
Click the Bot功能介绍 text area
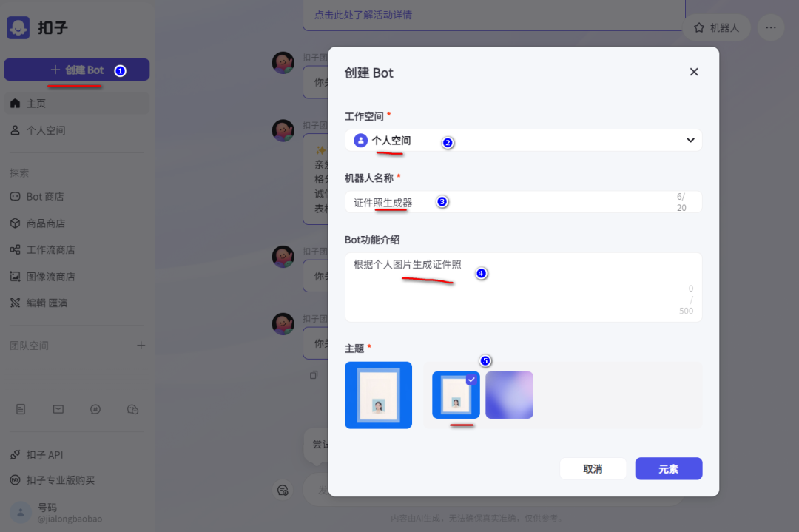coord(523,287)
